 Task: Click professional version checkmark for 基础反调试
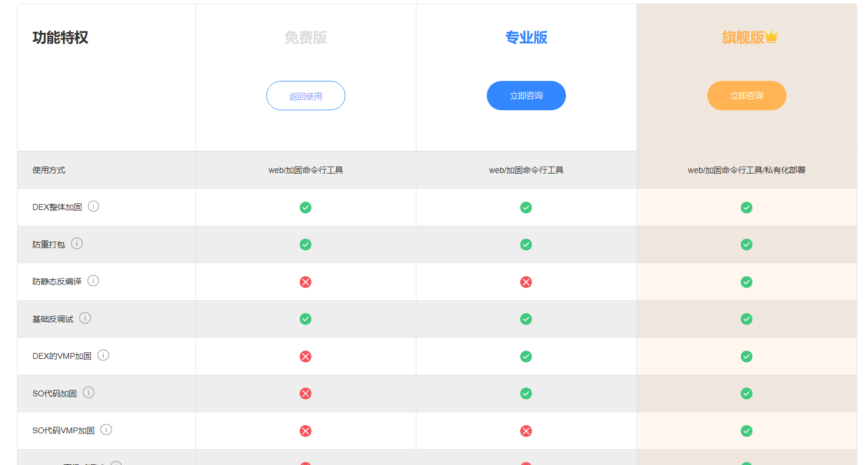tap(526, 319)
